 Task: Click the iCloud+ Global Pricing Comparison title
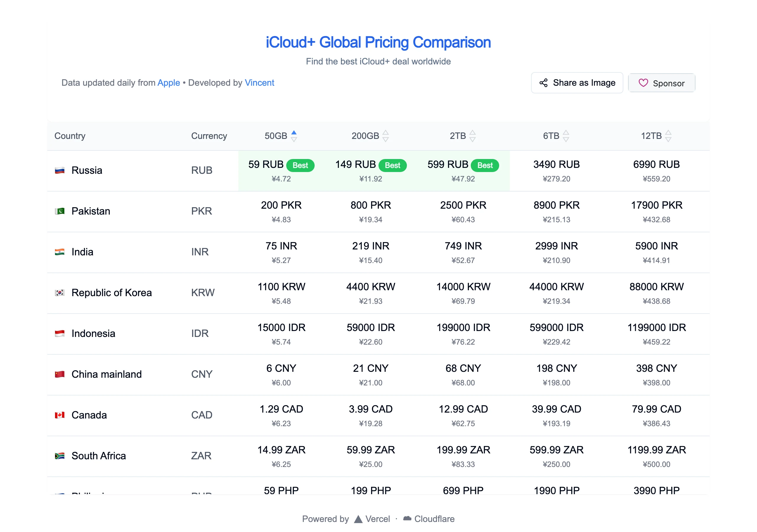pyautogui.click(x=378, y=43)
